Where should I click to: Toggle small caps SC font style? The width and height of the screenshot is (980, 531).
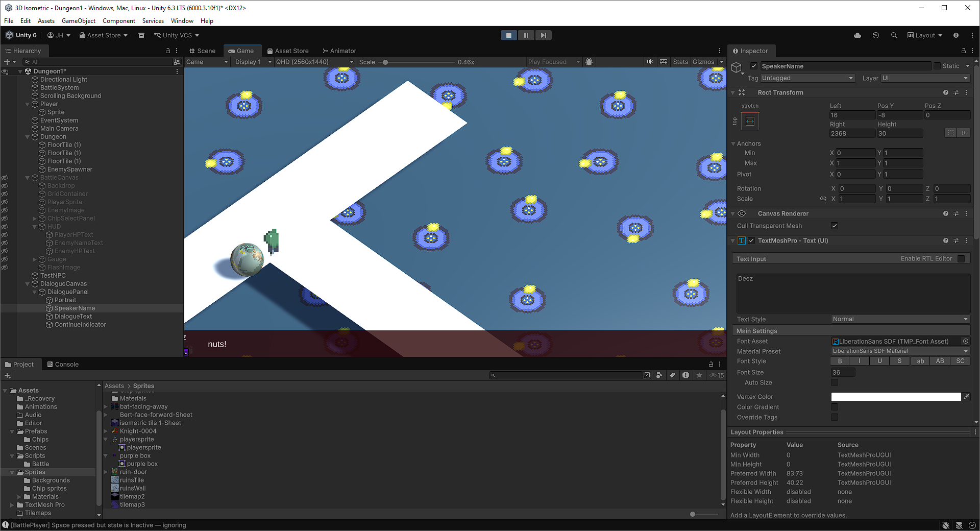click(x=960, y=361)
